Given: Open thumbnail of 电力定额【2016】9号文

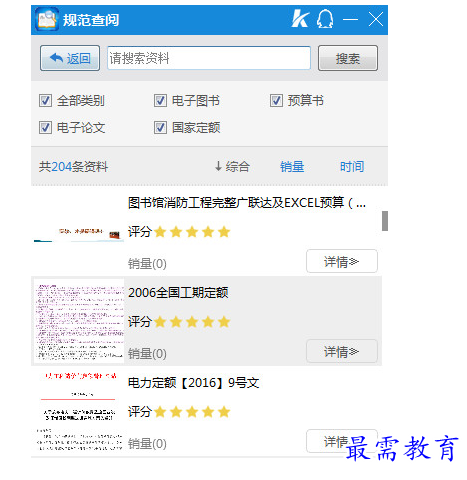Looking at the screenshot, I should click(79, 411).
